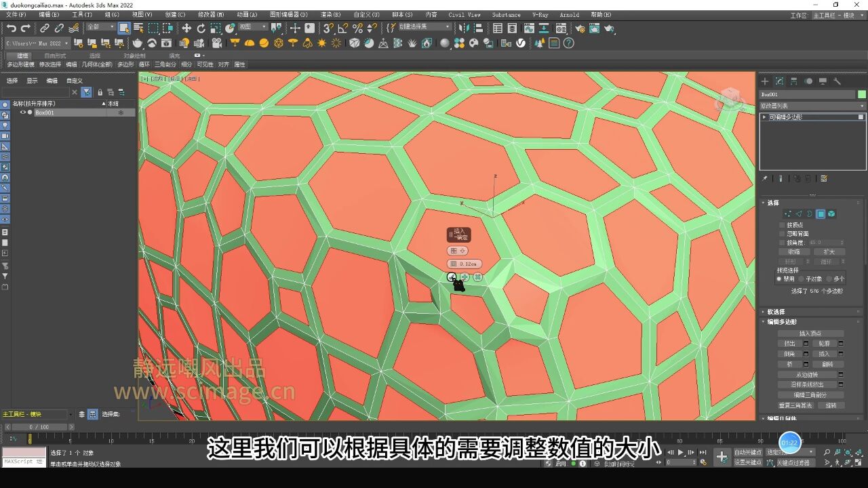868x488 pixels.
Task: Click the configure modifier sets icon
Action: click(x=824, y=178)
